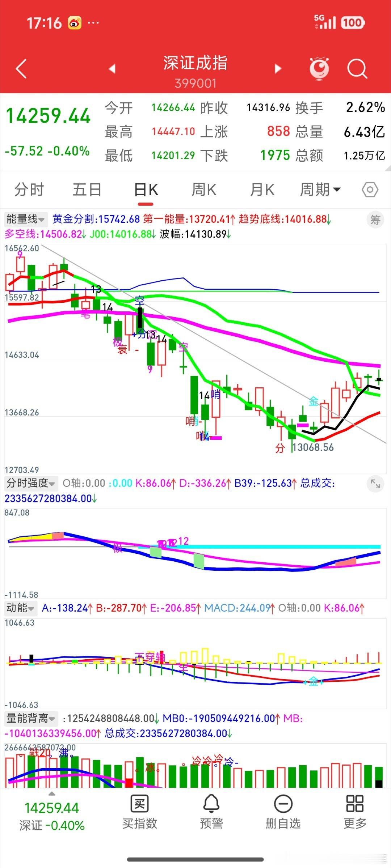Switch to the 分时 tab
391x868 pixels.
(x=29, y=190)
